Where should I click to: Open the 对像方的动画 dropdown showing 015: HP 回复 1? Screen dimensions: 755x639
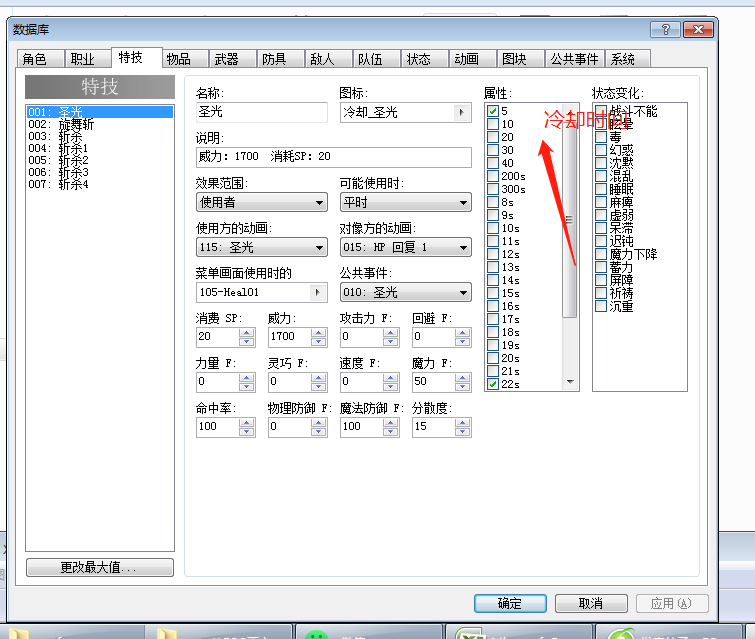(405, 248)
